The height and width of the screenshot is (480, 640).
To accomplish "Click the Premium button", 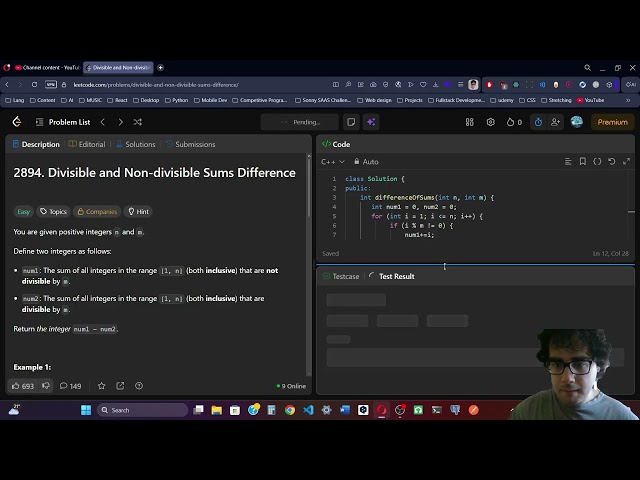I will point(612,122).
